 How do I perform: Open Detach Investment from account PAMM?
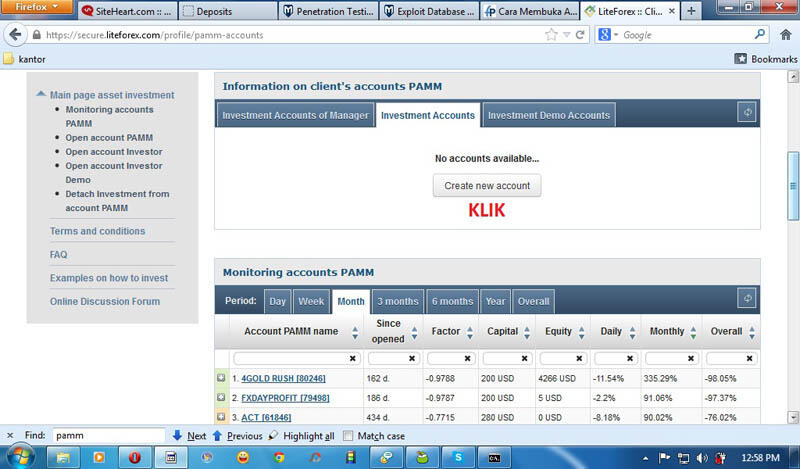point(117,201)
